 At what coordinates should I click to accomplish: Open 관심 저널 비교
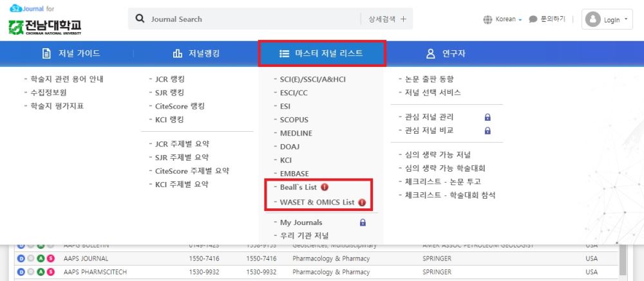[429, 131]
